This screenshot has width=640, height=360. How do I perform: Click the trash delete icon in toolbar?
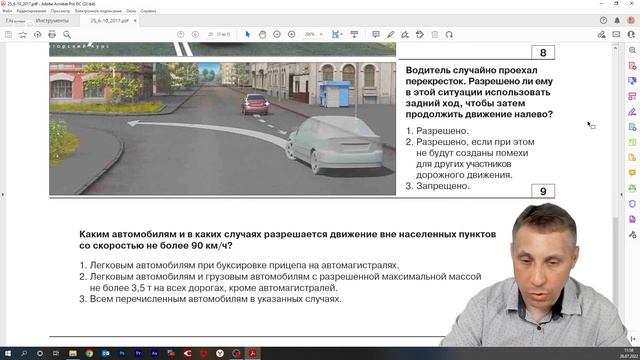coord(435,35)
